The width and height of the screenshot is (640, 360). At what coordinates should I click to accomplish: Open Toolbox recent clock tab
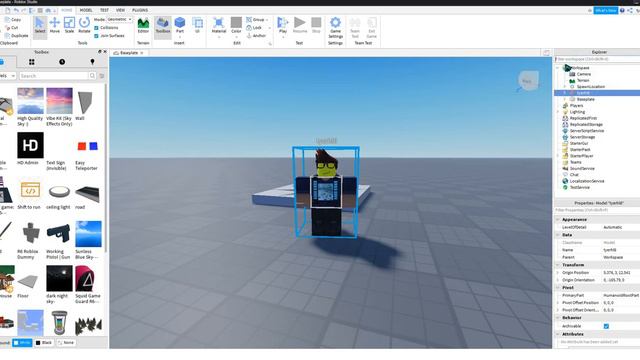tap(62, 62)
